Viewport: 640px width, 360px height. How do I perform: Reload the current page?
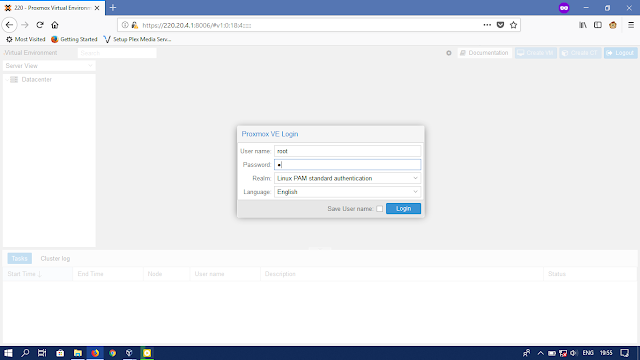coord(40,25)
